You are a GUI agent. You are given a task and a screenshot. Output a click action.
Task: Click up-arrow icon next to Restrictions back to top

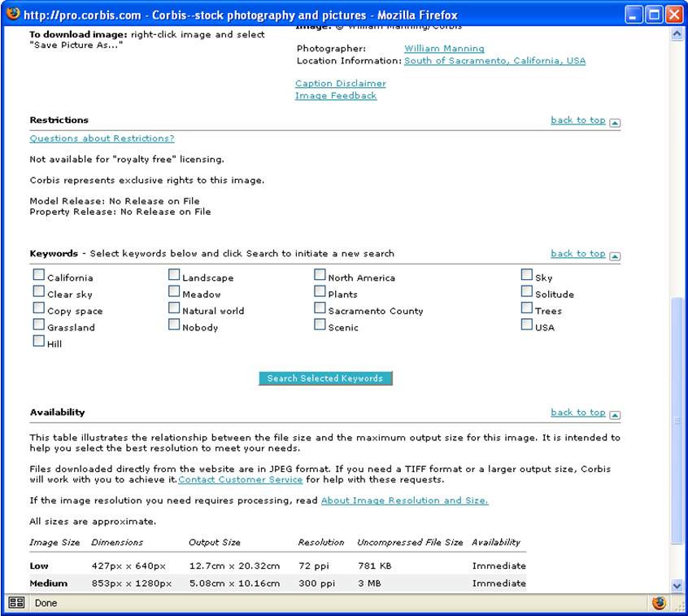tap(615, 123)
